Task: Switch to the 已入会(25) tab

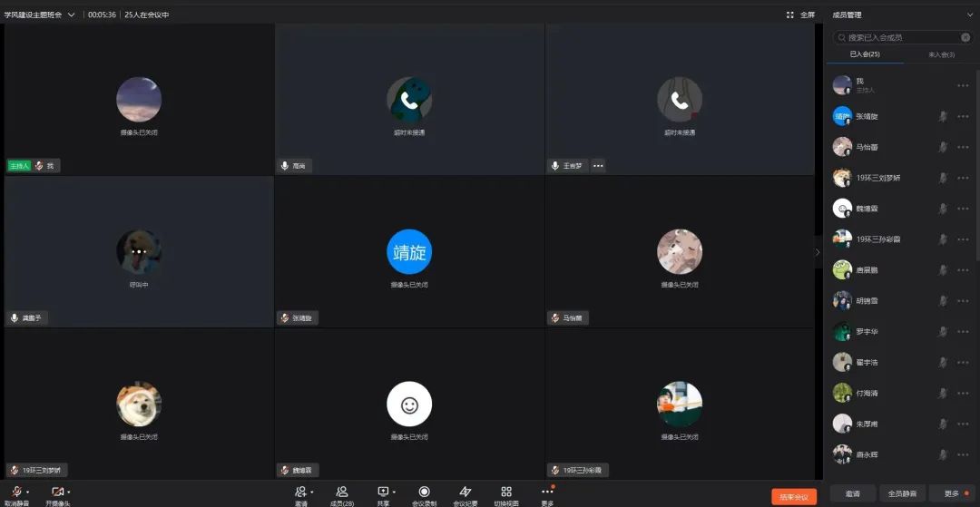Action: click(x=864, y=54)
